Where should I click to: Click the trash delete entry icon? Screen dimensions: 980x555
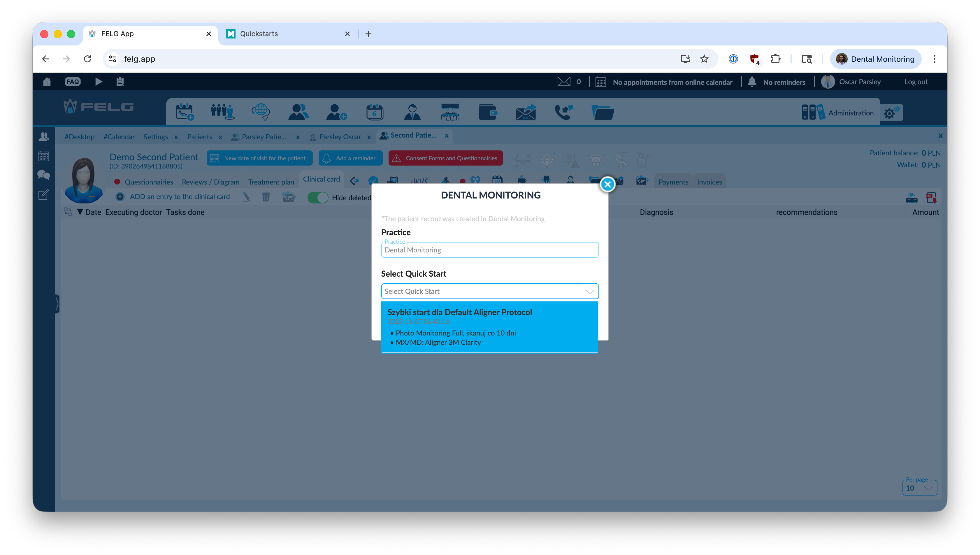pyautogui.click(x=266, y=197)
